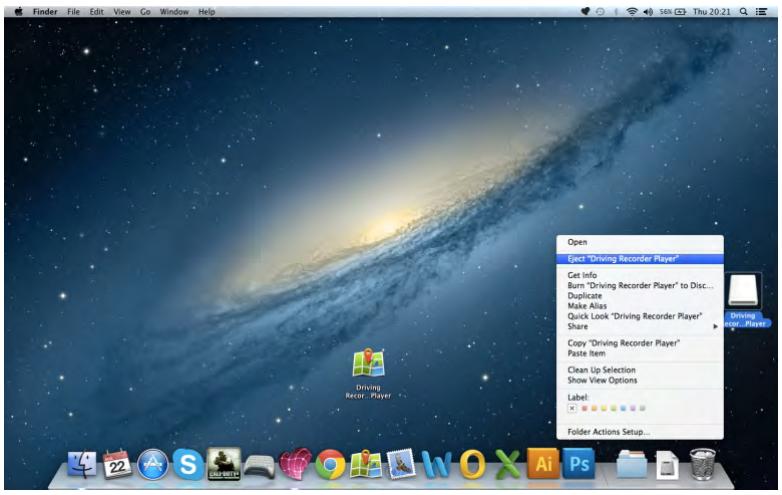Open Spotlight search magnifier

(x=743, y=11)
